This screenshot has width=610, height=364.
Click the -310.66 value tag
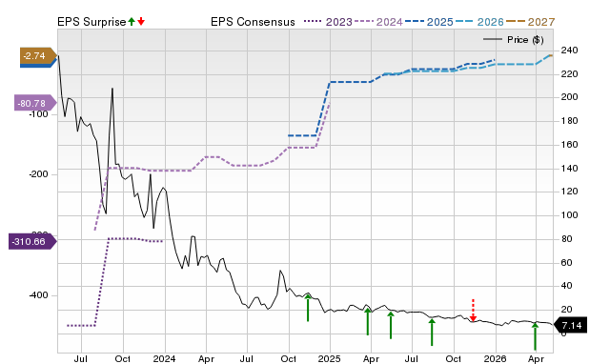tap(32, 241)
